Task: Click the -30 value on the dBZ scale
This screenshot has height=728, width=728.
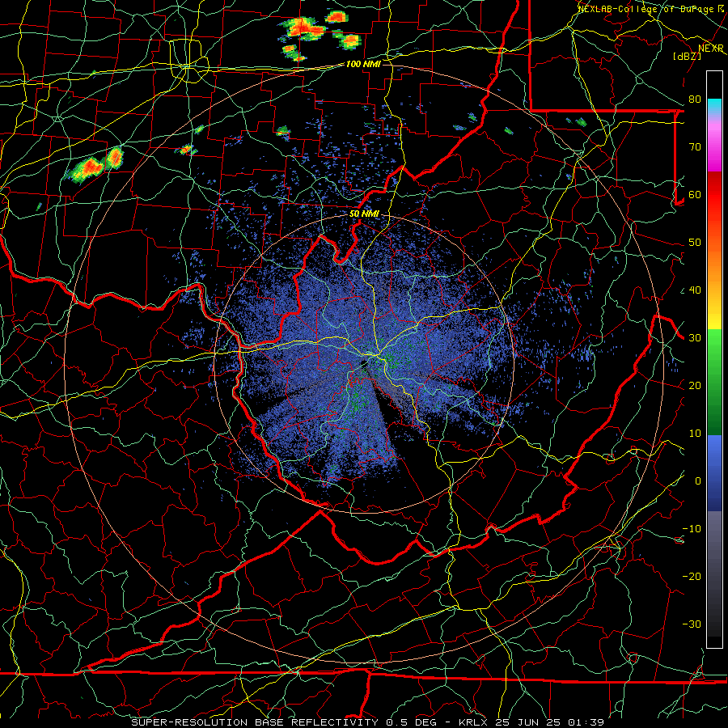Action: (692, 624)
